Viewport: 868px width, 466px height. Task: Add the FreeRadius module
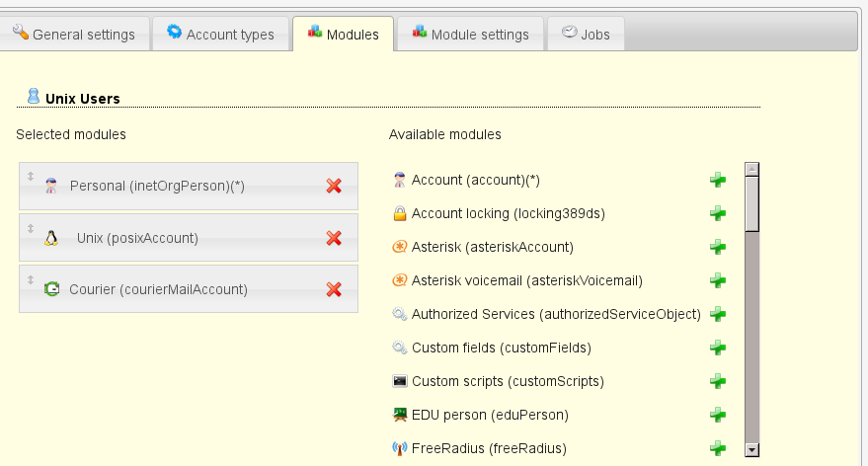pos(718,448)
